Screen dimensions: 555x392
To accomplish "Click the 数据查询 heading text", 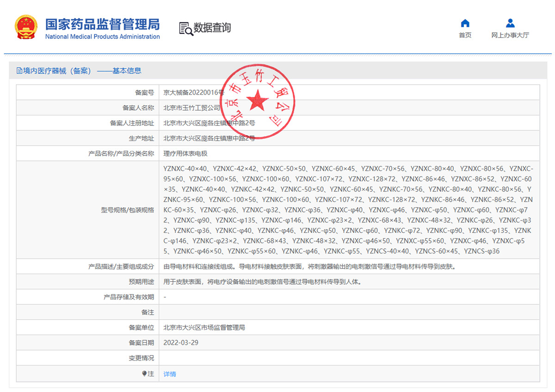I will coord(212,28).
